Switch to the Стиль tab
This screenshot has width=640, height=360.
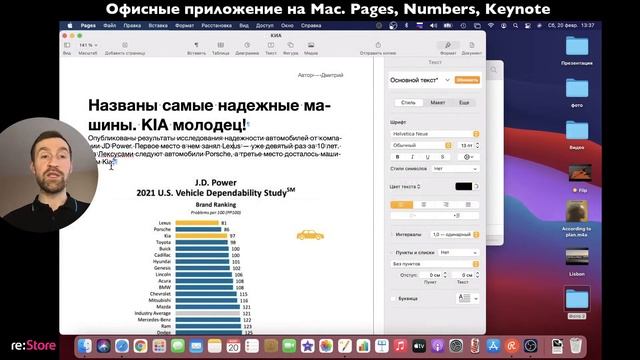coord(408,102)
